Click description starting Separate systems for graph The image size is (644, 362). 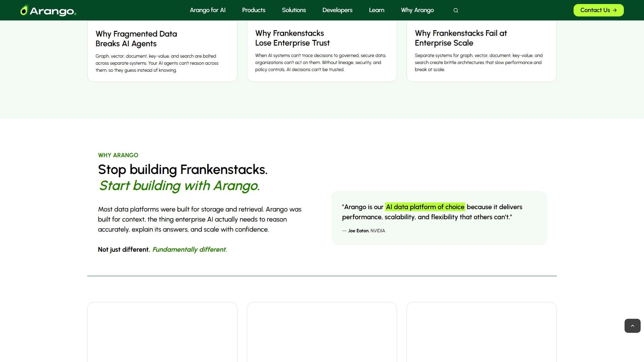tap(479, 62)
